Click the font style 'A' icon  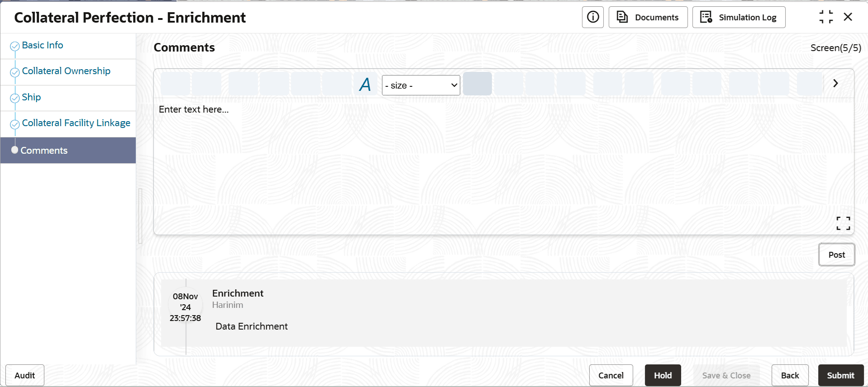tap(365, 84)
